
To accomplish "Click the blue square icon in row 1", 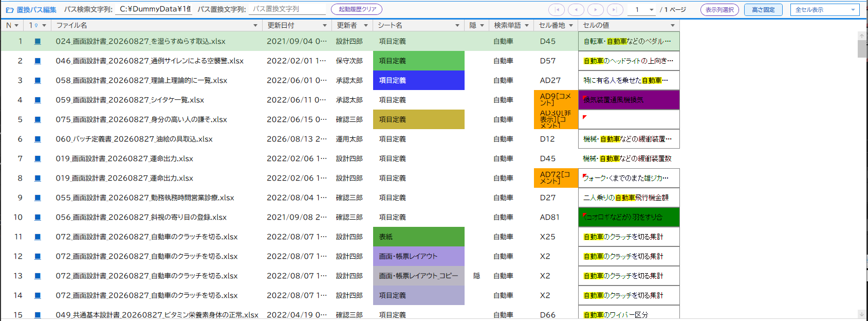I will click(x=38, y=41).
